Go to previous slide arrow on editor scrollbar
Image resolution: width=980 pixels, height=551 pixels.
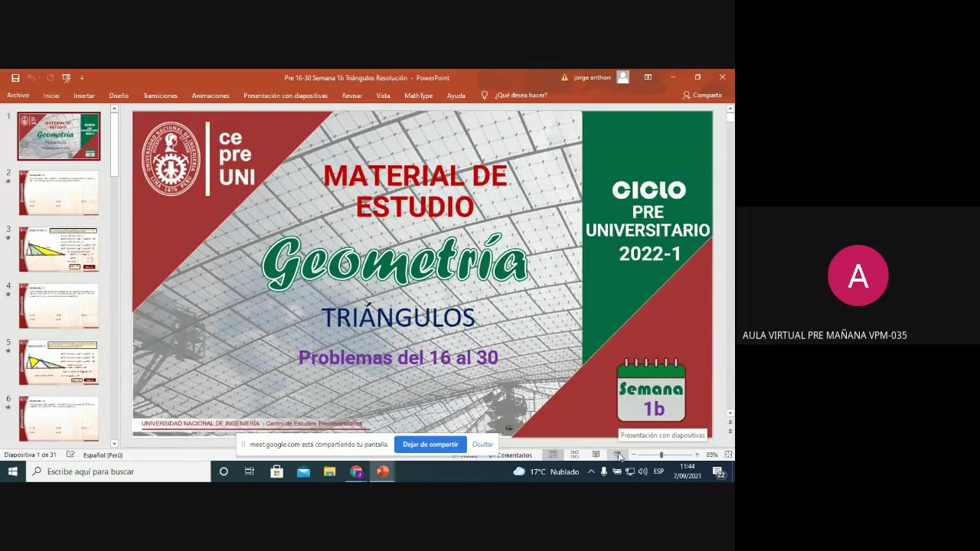730,422
